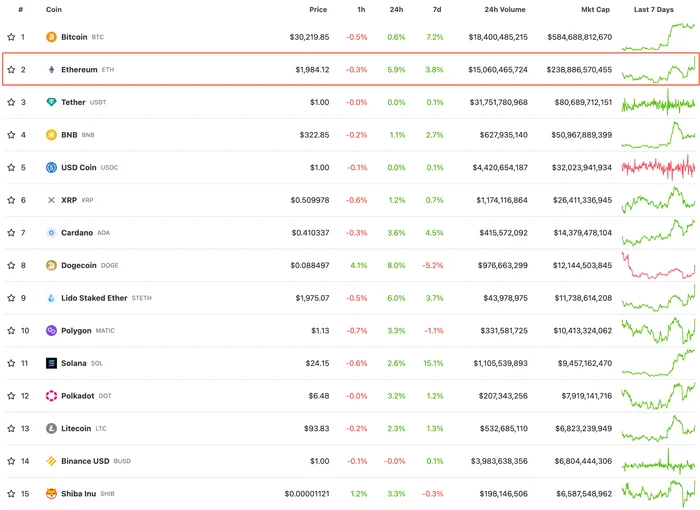This screenshot has width=700, height=510.
Task: Click the Tether green gem icon
Action: click(x=51, y=102)
